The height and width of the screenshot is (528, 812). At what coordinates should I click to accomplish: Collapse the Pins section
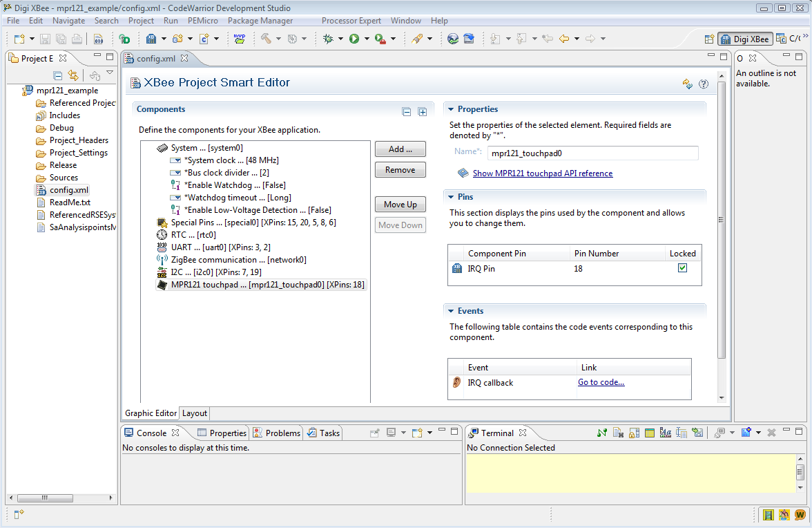tap(450, 197)
